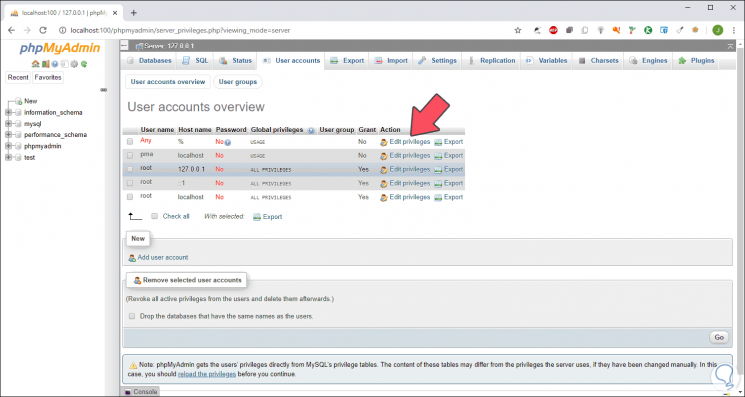Enable the Check all checkbox
The image size is (745, 397).
pos(154,216)
